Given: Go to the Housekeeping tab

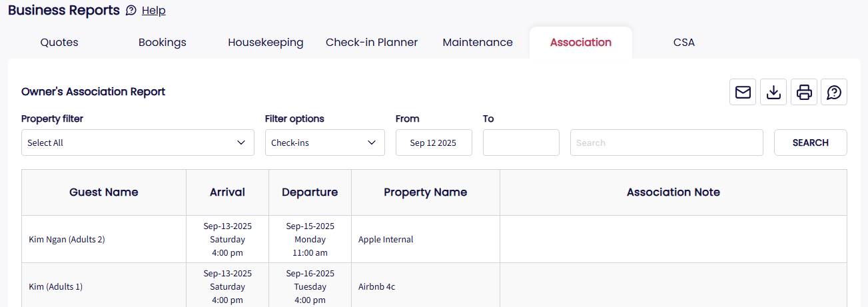Looking at the screenshot, I should (x=266, y=43).
